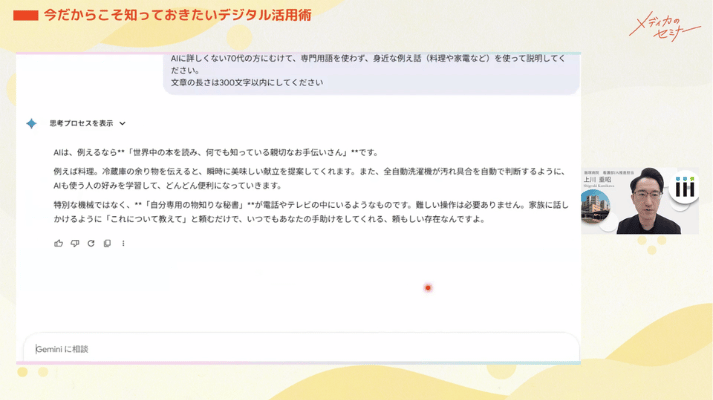Image resolution: width=713 pixels, height=400 pixels.
Task: Expand the 思考プロセスを表示 chevron
Action: (122, 123)
